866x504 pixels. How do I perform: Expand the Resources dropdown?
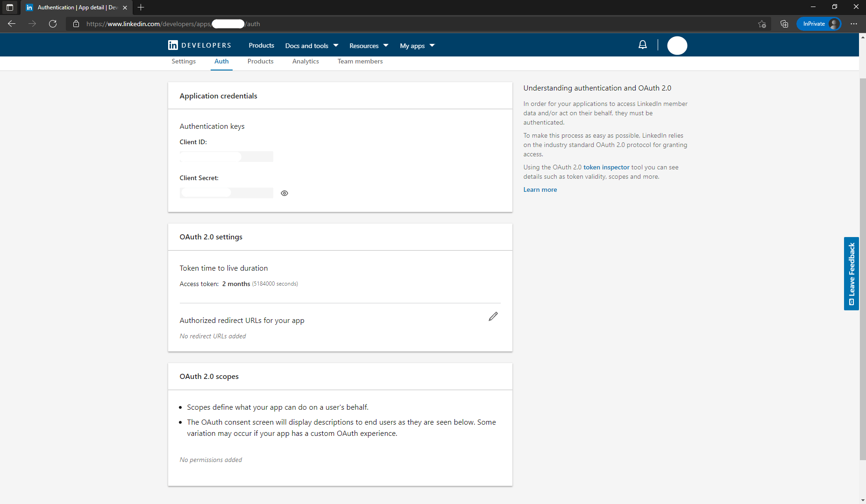[x=369, y=46]
